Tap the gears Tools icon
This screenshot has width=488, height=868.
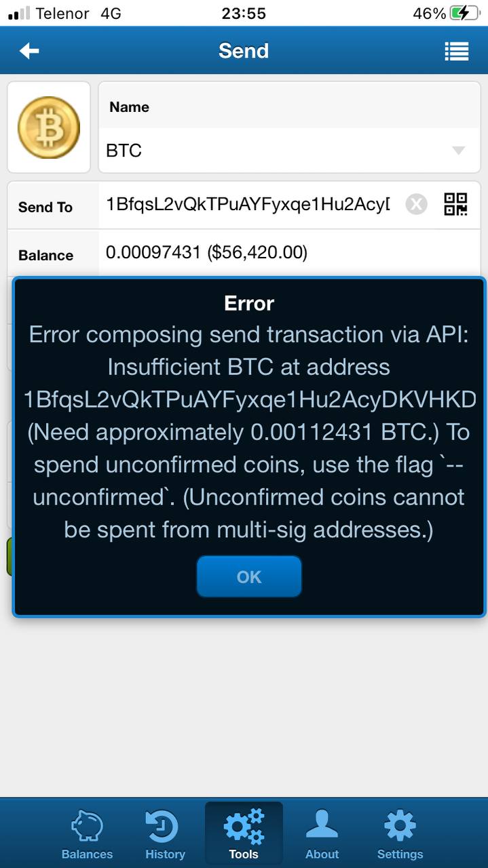click(x=244, y=826)
